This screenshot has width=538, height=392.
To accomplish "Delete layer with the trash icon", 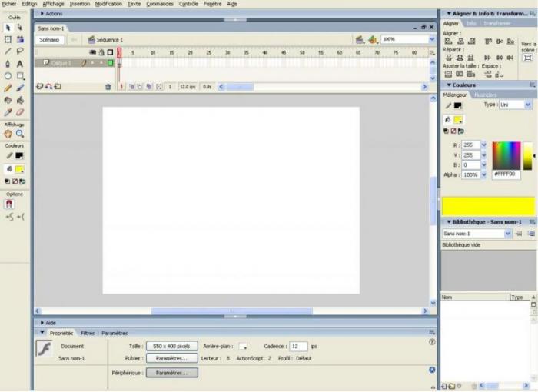I will point(108,87).
